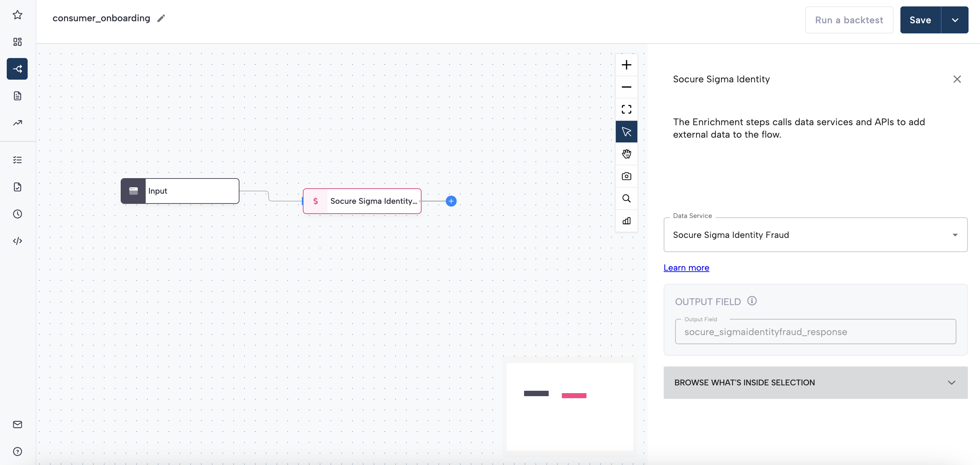Image resolution: width=980 pixels, height=465 pixels.
Task: Open the bar chart statistics icon
Action: point(626,221)
